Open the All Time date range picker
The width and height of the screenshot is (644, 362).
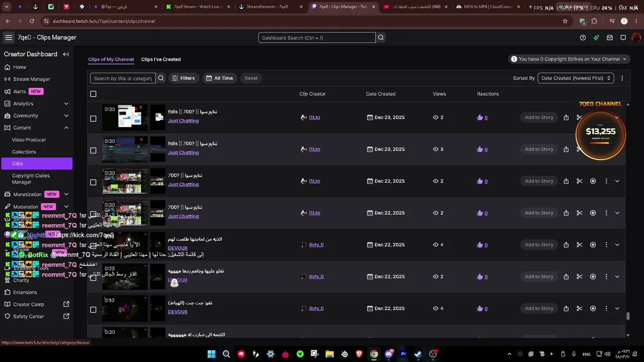pos(219,78)
